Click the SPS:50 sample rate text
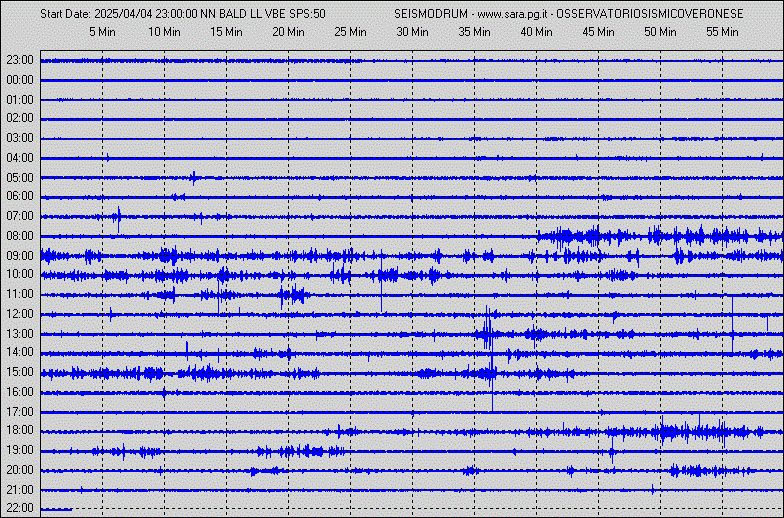784x518 pixels. 308,14
